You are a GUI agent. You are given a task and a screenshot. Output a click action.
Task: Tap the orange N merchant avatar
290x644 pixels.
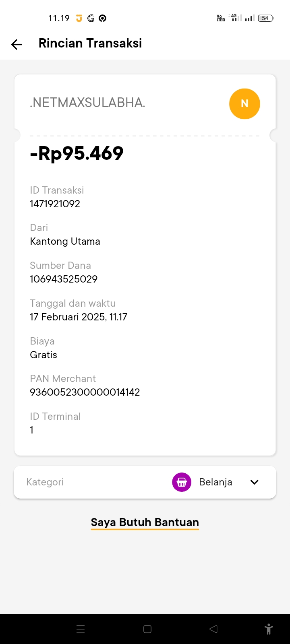[x=244, y=104]
